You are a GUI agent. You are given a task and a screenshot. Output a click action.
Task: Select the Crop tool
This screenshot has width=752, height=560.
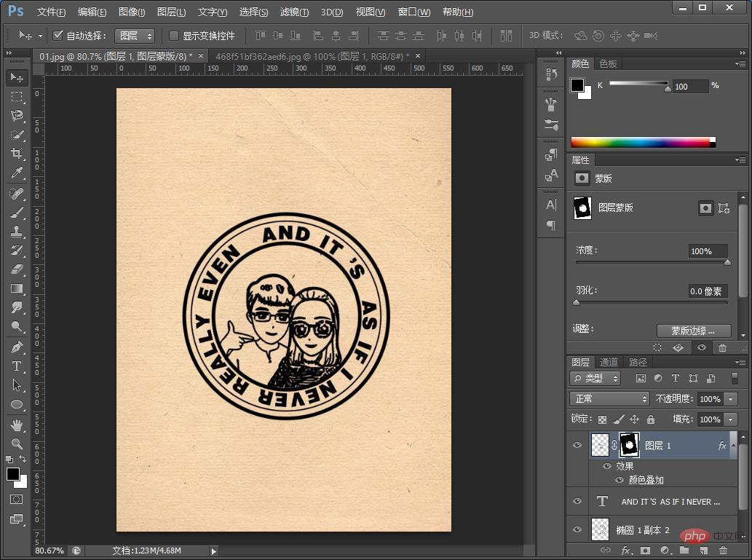[17, 154]
